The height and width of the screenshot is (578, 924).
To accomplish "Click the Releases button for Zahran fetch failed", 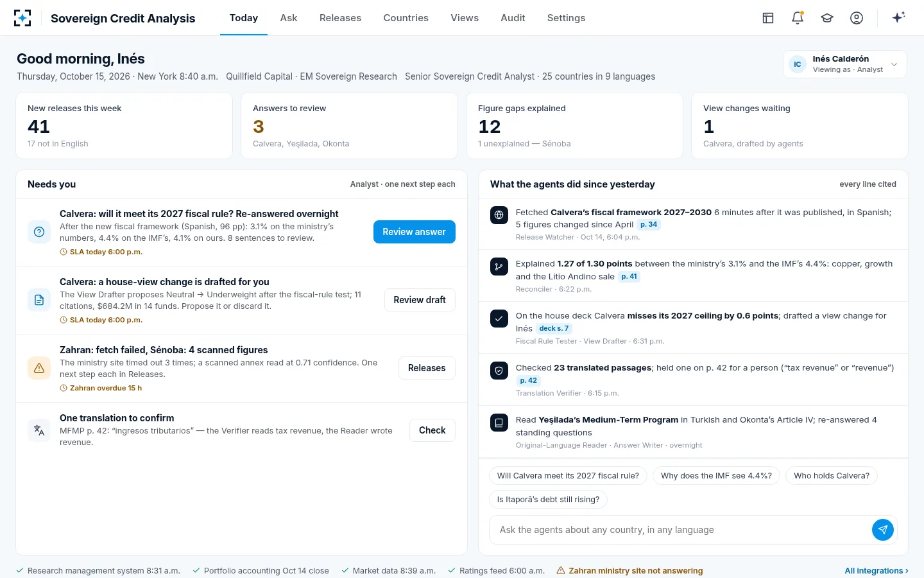I will pyautogui.click(x=427, y=368).
